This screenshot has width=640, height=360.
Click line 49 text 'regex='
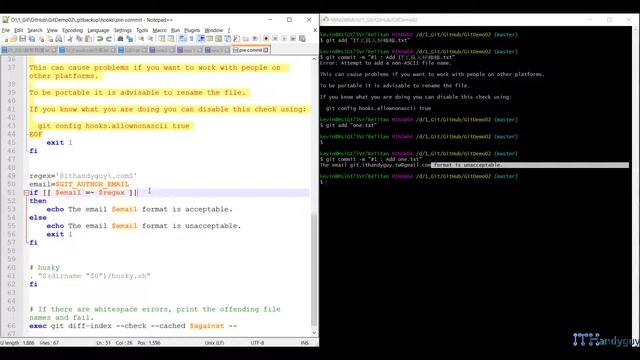(42, 176)
